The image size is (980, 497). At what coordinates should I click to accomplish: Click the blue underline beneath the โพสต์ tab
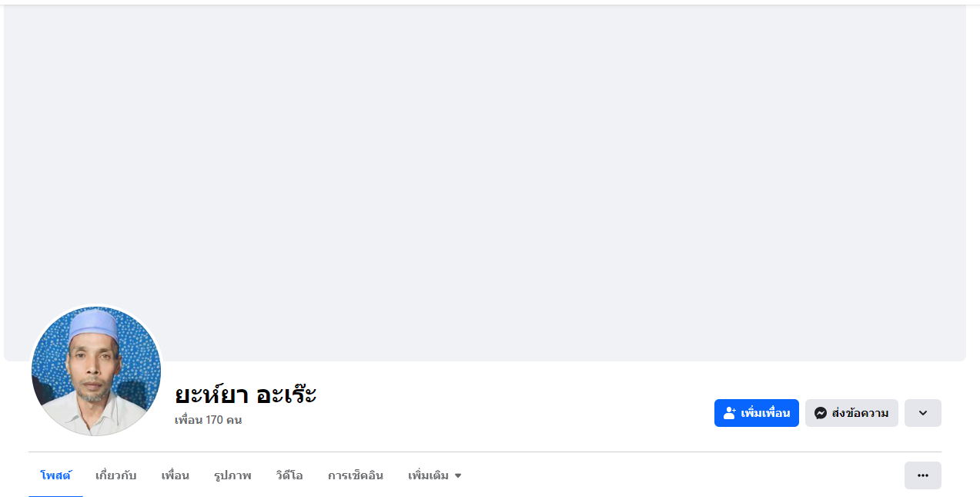(55, 495)
